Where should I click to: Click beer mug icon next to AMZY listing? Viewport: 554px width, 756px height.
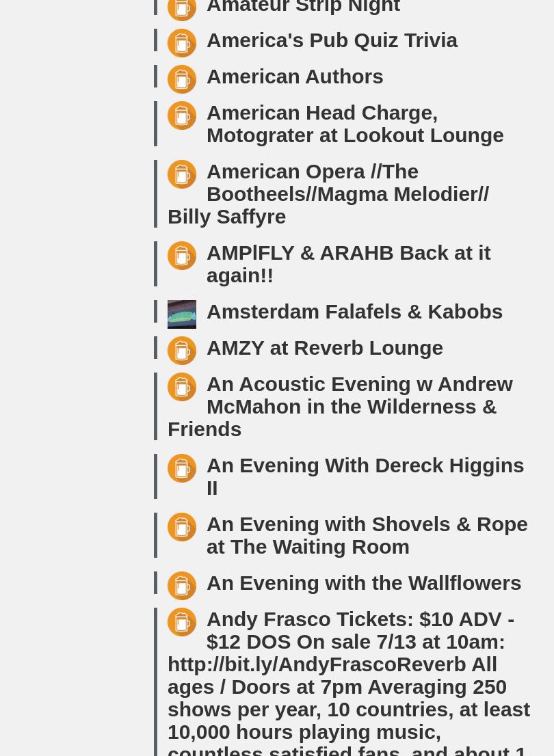pos(182,351)
